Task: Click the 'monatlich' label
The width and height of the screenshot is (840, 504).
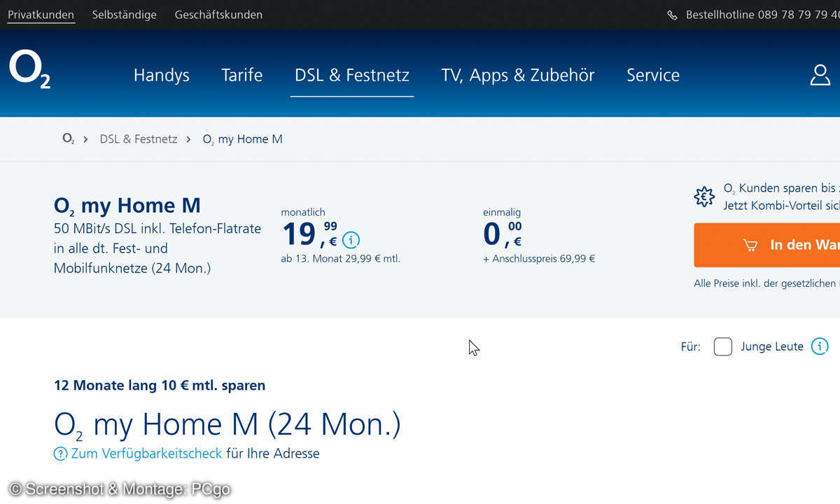Action: pyautogui.click(x=303, y=212)
